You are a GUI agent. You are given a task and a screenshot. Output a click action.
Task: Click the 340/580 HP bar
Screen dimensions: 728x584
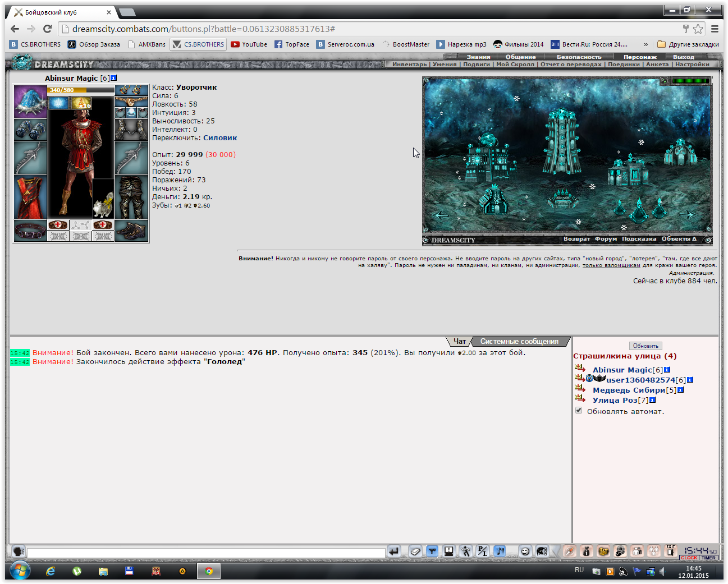tap(81, 90)
